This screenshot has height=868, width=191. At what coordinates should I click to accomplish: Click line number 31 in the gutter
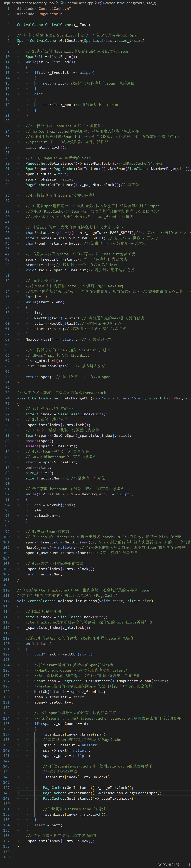point(7,169)
